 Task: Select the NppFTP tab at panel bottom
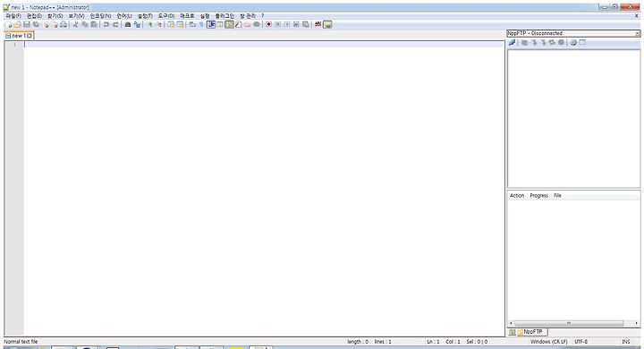pos(533,332)
